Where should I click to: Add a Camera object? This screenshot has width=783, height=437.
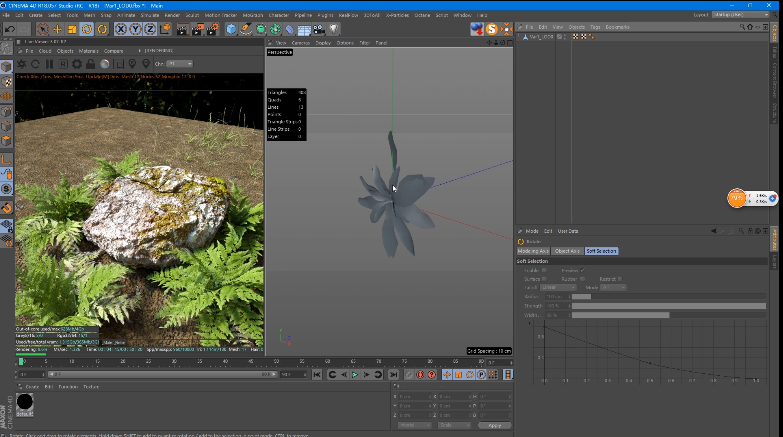[x=319, y=29]
